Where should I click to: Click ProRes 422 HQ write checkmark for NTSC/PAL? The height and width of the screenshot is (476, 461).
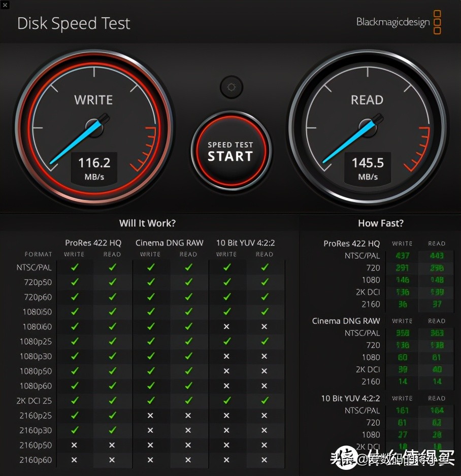(x=75, y=267)
